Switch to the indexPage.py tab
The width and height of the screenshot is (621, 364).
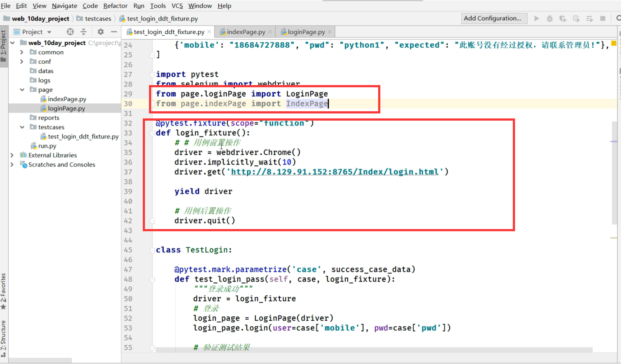pos(246,32)
